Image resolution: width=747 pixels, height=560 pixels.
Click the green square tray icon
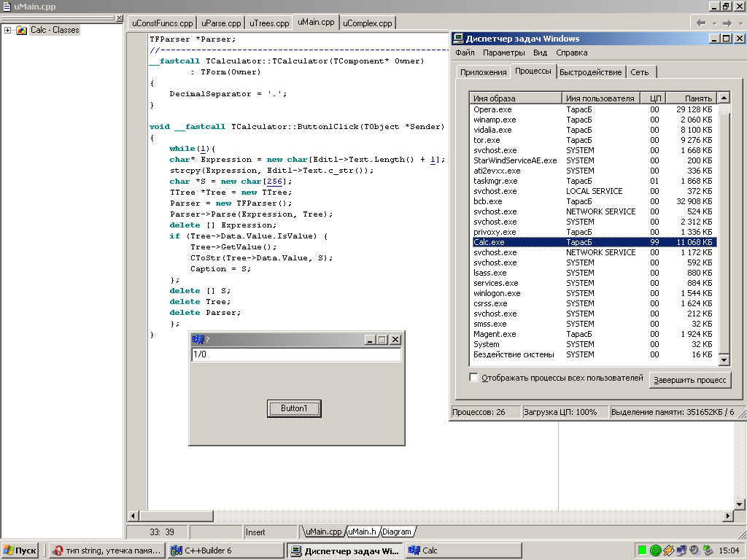point(642,551)
